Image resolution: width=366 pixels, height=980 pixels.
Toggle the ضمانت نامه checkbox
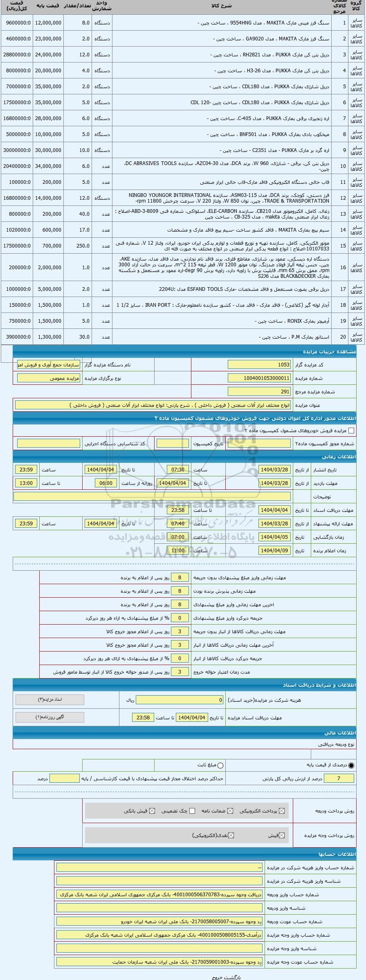230,811
